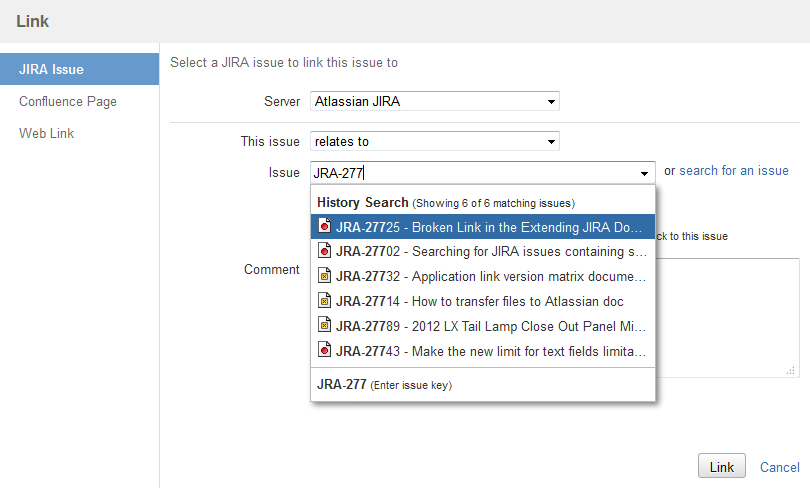Cancel the link dialog
The width and height of the screenshot is (810, 488).
780,467
